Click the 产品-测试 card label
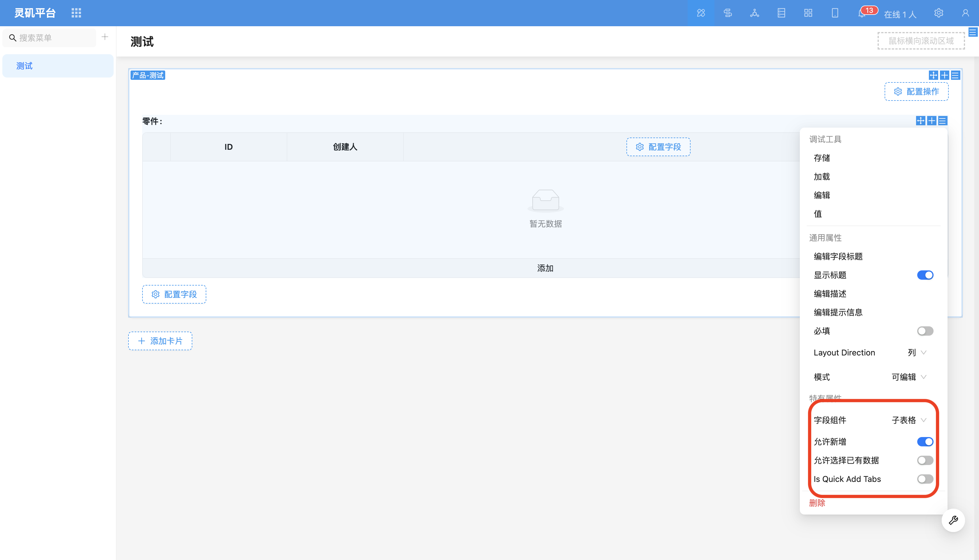Screen dimensions: 979x560 click(x=148, y=75)
